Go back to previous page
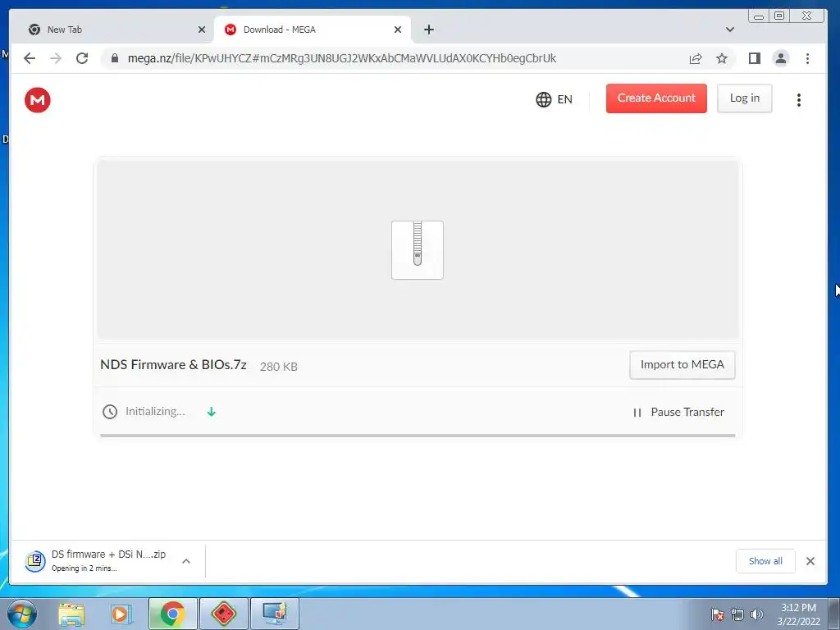The height and width of the screenshot is (630, 840). [x=30, y=58]
